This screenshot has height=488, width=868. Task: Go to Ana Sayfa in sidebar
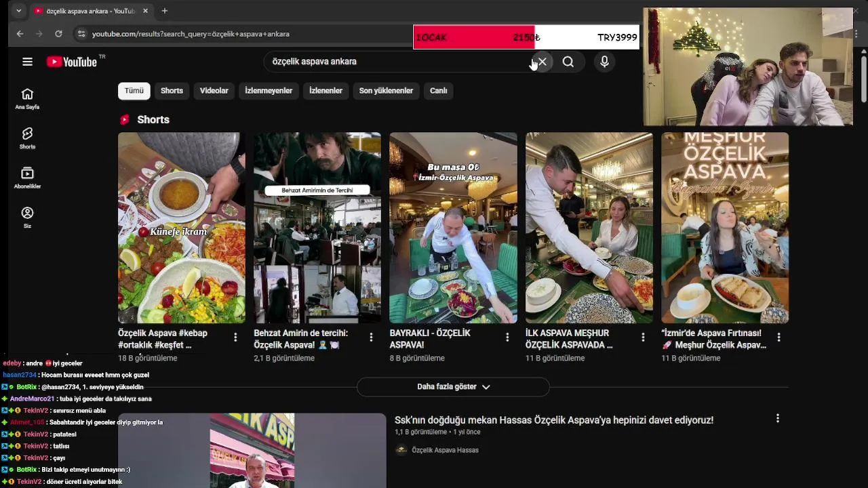[27, 99]
